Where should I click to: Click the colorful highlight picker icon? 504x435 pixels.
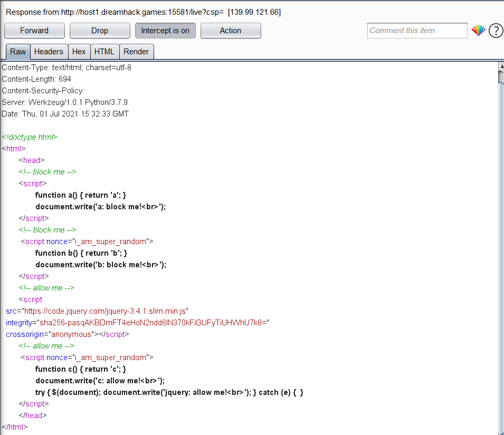point(478,31)
